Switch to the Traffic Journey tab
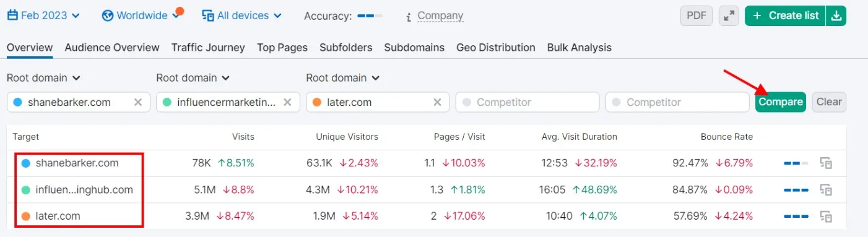 (x=208, y=48)
